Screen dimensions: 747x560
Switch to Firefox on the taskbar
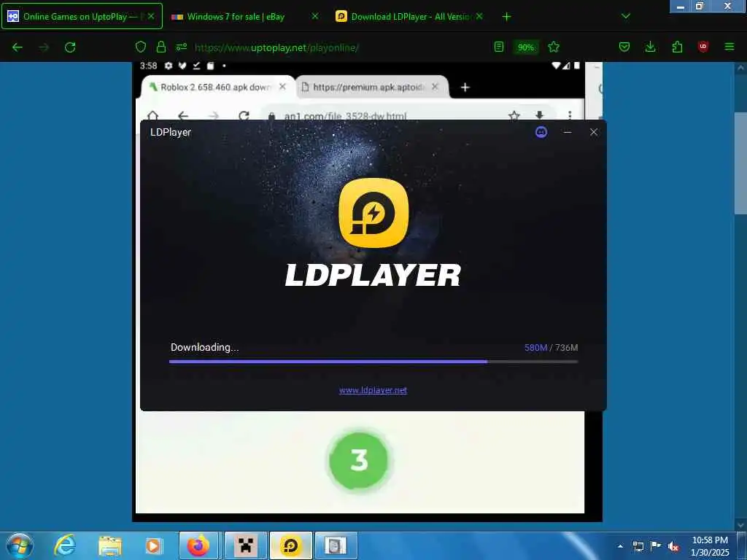pos(198,545)
